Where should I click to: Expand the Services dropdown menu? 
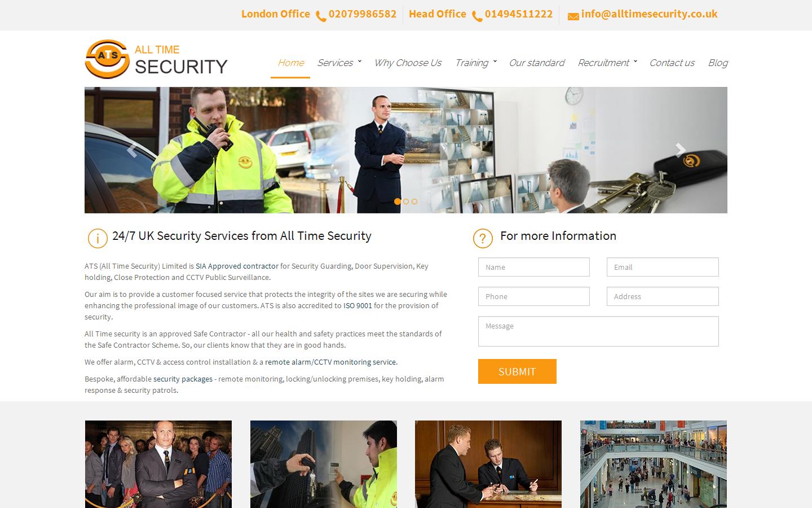click(x=339, y=63)
